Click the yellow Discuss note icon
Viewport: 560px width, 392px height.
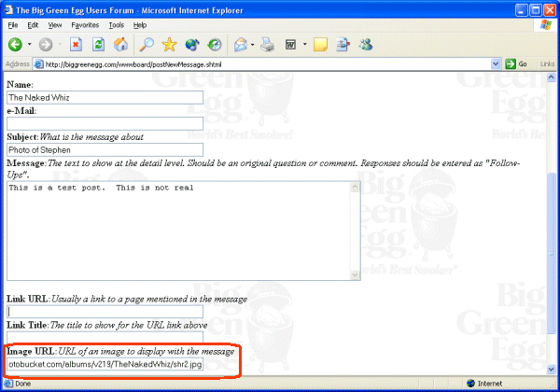(320, 45)
